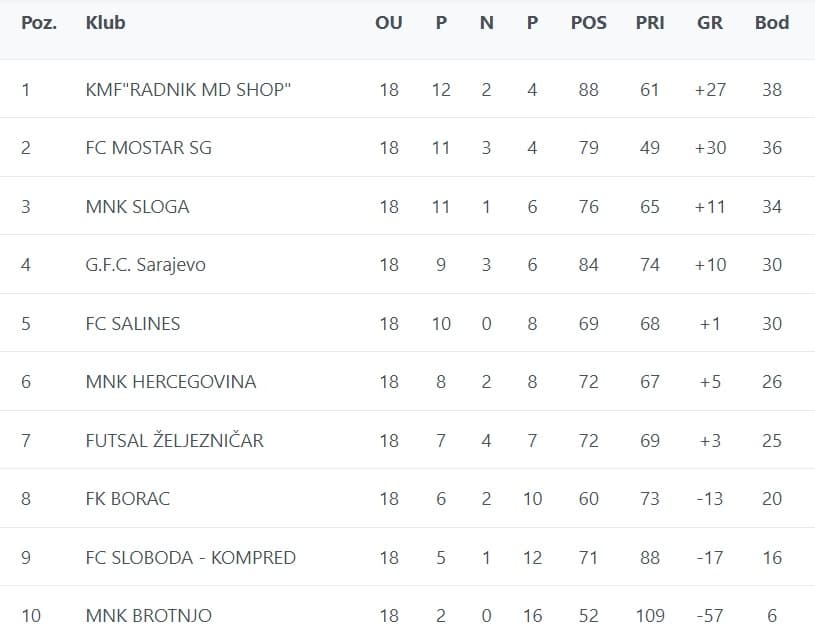Click the KMF"RADNIK MD SHOP" club name

[x=188, y=90]
